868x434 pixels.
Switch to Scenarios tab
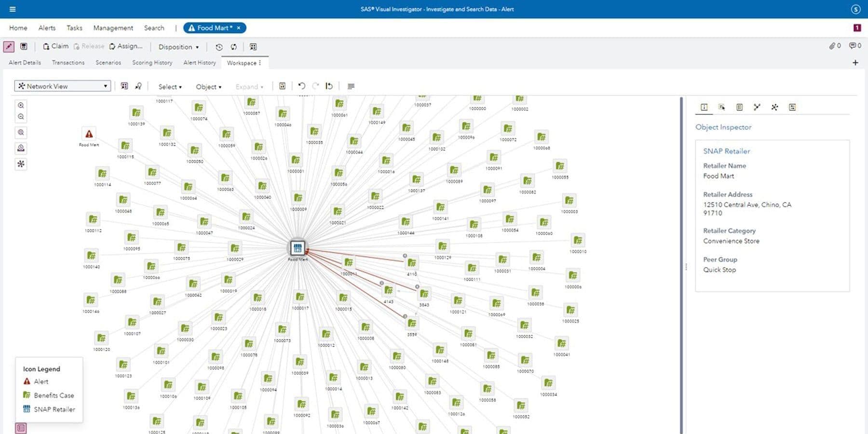pyautogui.click(x=108, y=63)
